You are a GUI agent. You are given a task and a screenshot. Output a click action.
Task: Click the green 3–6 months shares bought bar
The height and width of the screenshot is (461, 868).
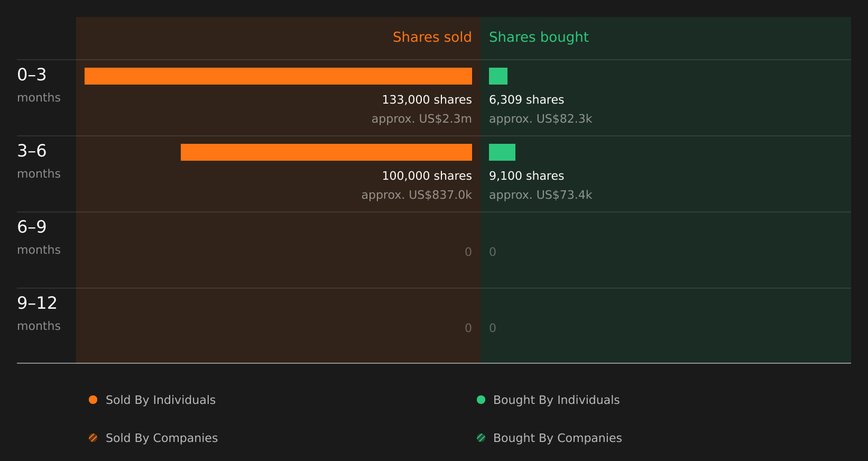pos(502,152)
